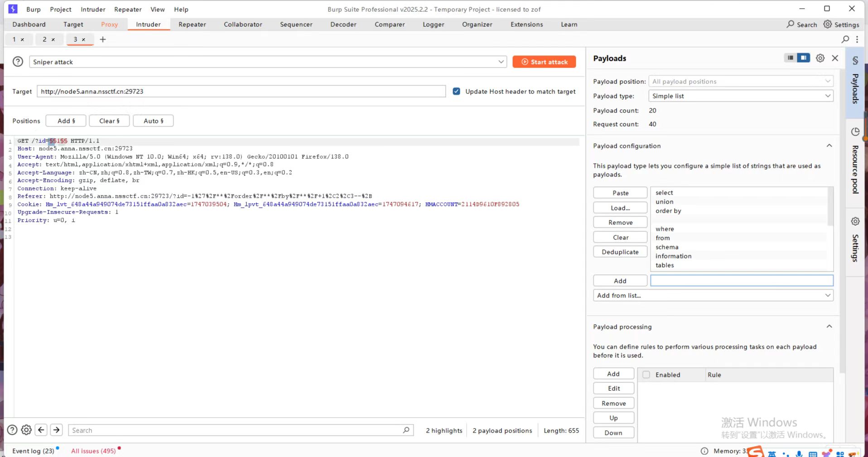
Task: Switch Payloads panel to left-docked layout
Action: click(x=790, y=58)
